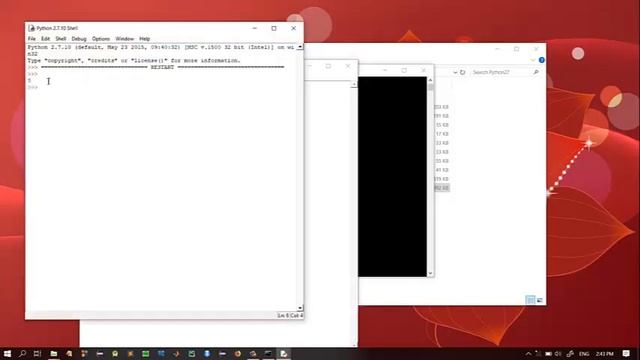Open the Help menu in Python Shell
The height and width of the screenshot is (360, 640).
coord(144,39)
